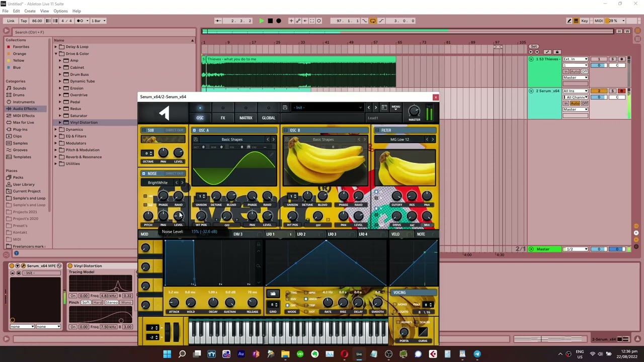Toggle Loop switch in the transport bar

click(373, 21)
